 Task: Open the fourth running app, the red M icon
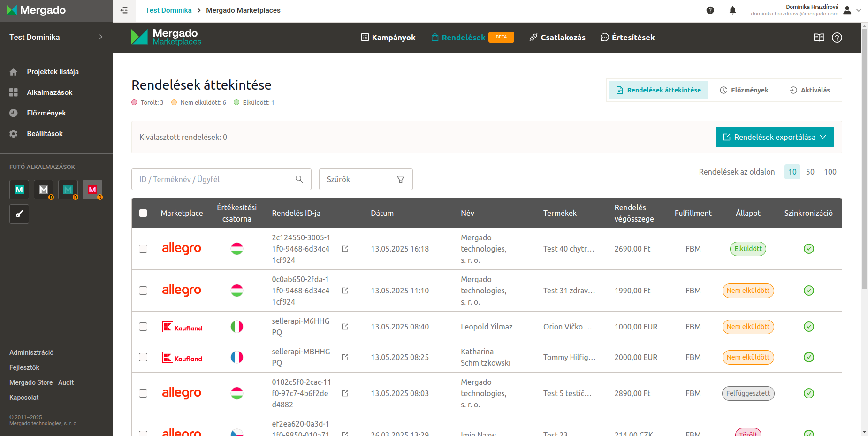coord(92,190)
